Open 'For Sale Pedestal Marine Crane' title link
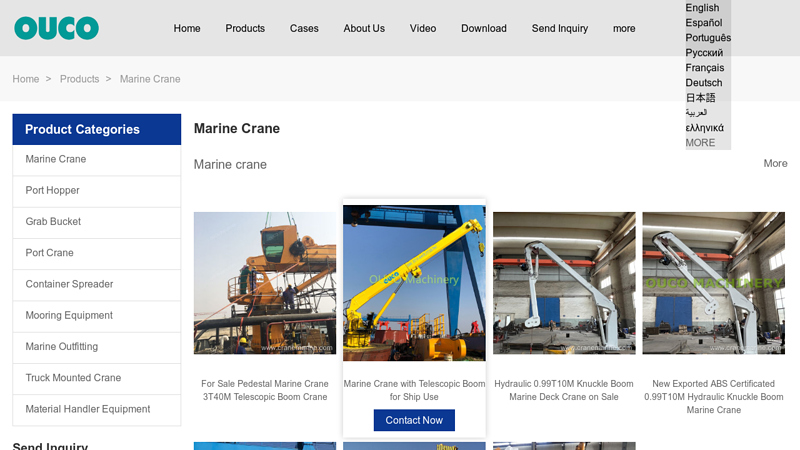This screenshot has height=450, width=800. [x=265, y=390]
